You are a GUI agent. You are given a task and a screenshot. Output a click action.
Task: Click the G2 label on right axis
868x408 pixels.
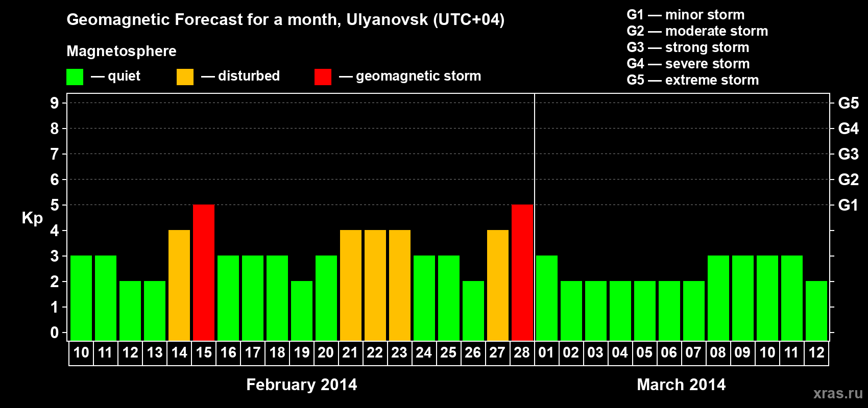pyautogui.click(x=849, y=180)
